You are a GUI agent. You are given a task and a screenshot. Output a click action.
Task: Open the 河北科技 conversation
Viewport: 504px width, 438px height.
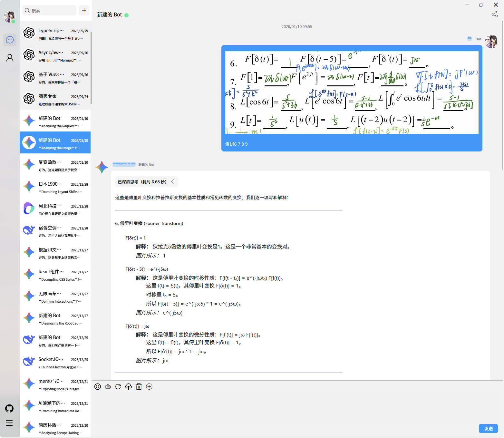pos(55,208)
